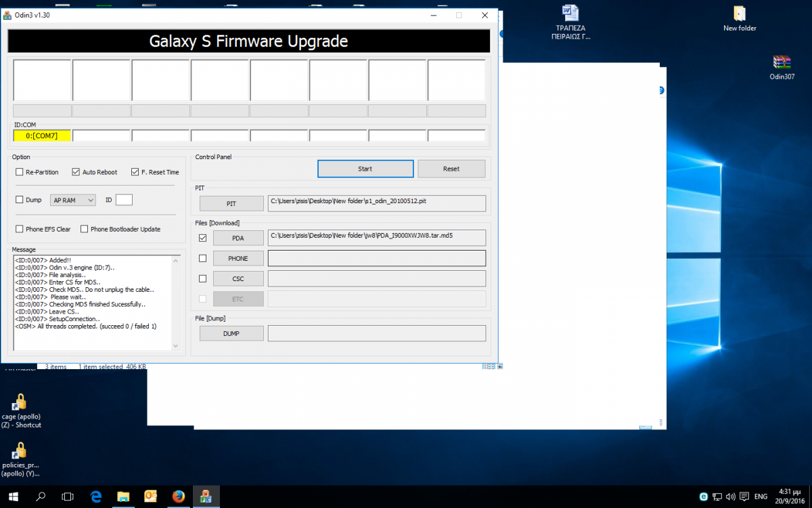Screen dimensions: 812x508
Task: Click the ESET tray icon
Action: coord(704,496)
